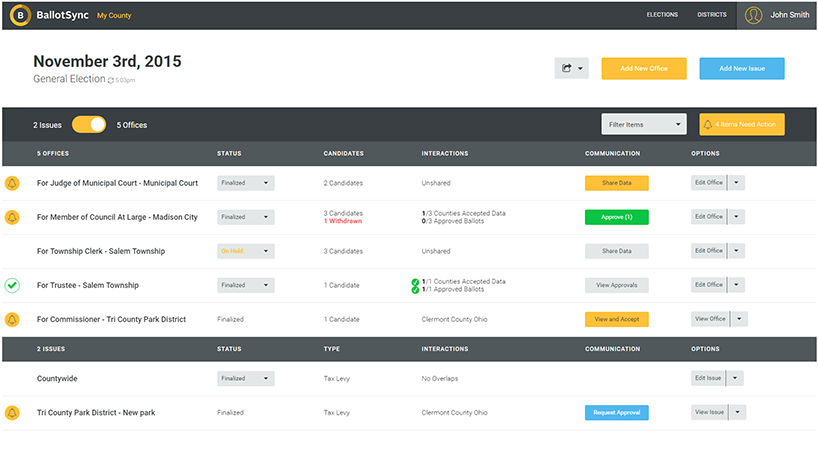The height and width of the screenshot is (460, 818).
Task: Click green checkmark icon for Trustee row
Action: point(12,285)
